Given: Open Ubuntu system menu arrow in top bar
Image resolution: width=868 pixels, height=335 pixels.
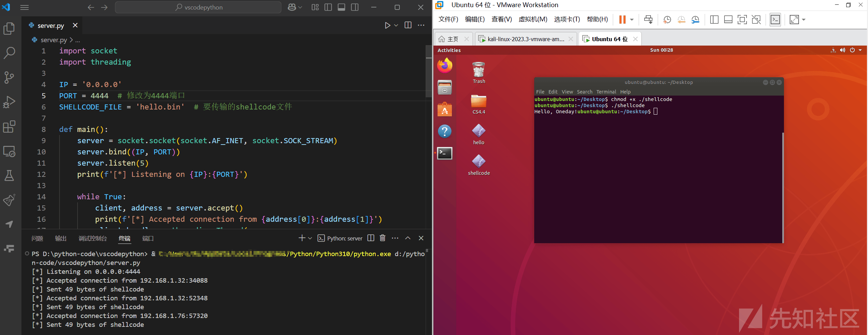Looking at the screenshot, I should [x=860, y=50].
